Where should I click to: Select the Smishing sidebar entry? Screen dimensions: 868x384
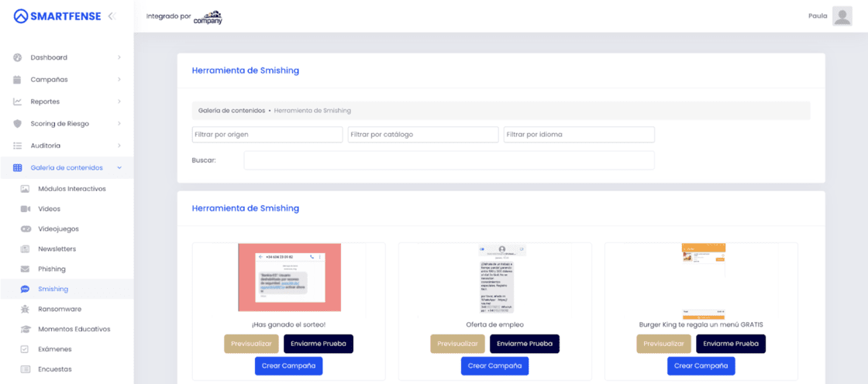click(67, 289)
